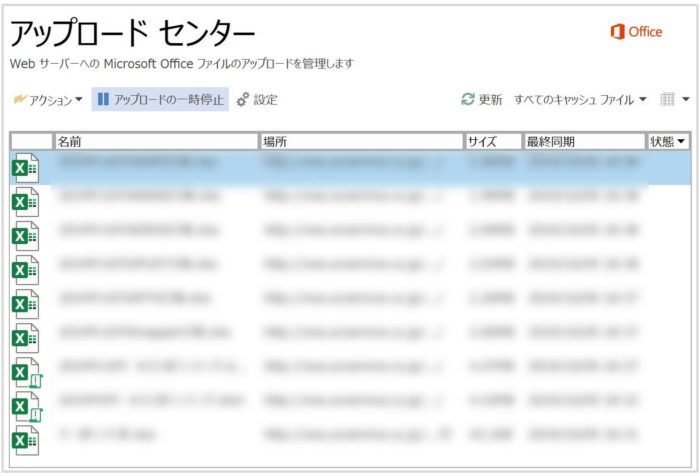Image resolution: width=700 pixels, height=476 pixels.
Task: Click Excel icon in highlighted first row
Action: pos(25,168)
